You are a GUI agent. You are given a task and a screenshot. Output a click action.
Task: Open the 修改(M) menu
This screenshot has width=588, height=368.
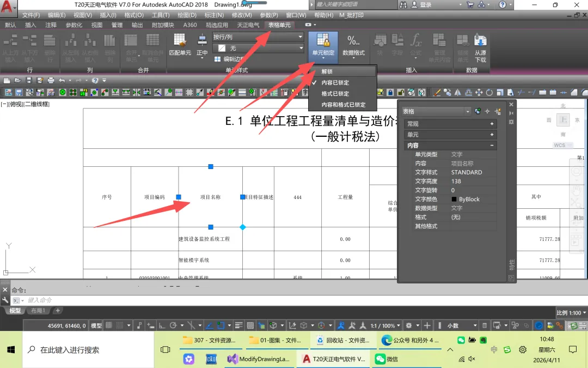242,15
